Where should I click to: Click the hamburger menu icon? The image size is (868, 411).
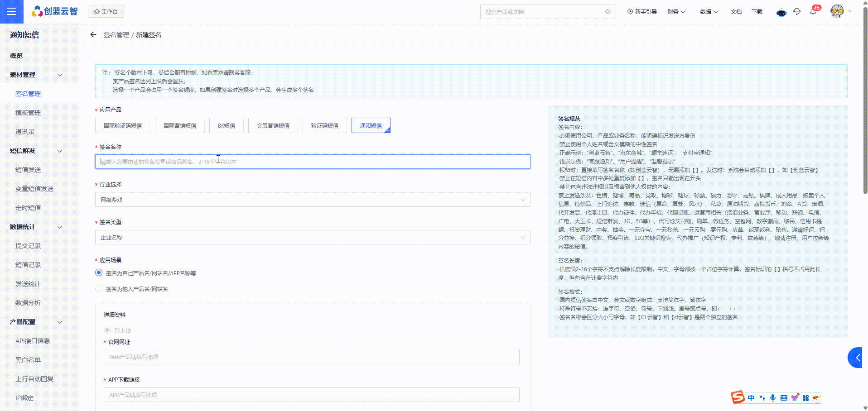pos(11,12)
